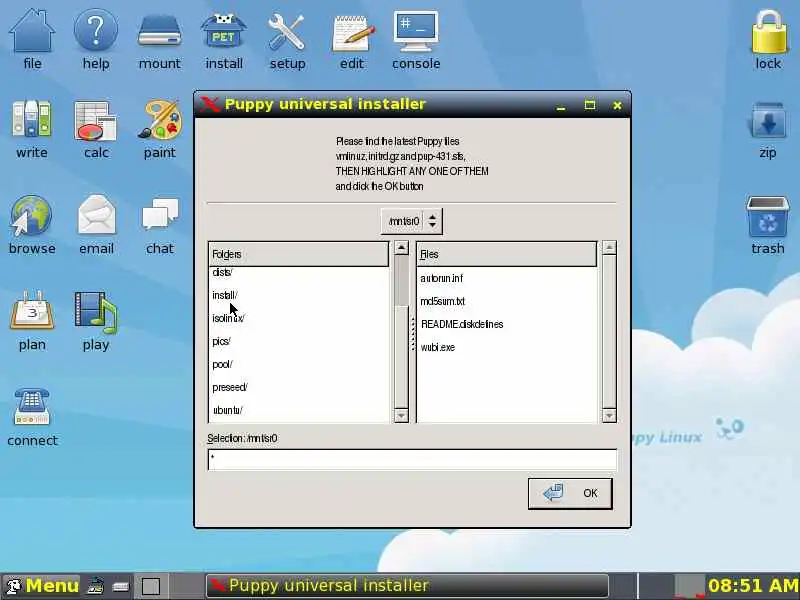Click the X logo in installer title bar

[209, 104]
